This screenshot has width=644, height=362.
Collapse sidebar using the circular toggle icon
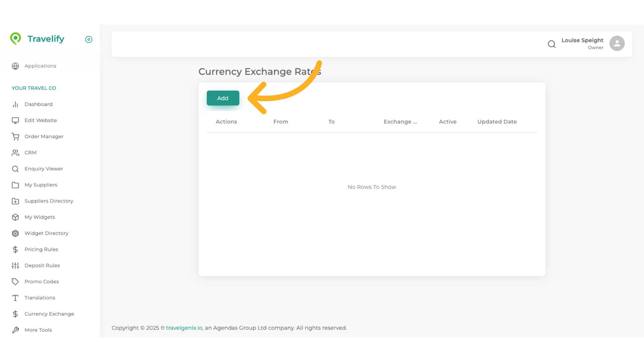[89, 40]
